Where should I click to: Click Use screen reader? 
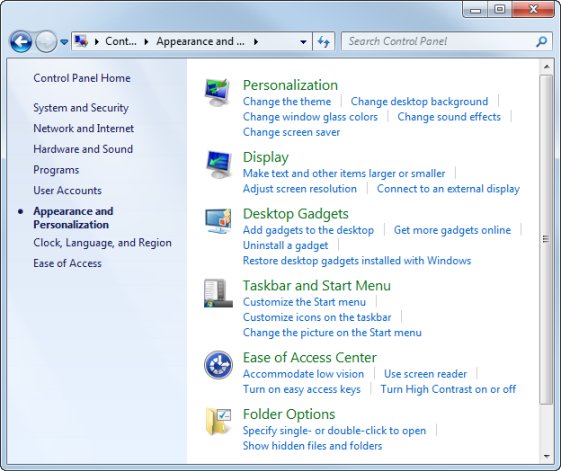point(425,374)
